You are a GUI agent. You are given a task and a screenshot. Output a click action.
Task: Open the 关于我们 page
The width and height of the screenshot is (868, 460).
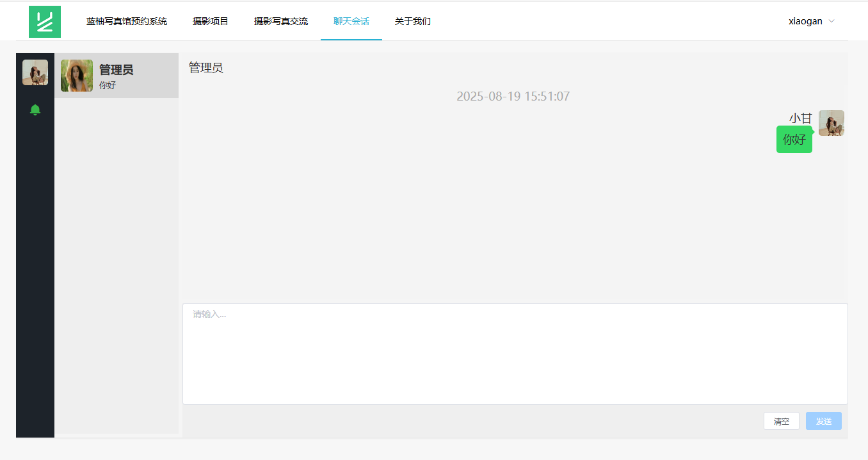413,21
